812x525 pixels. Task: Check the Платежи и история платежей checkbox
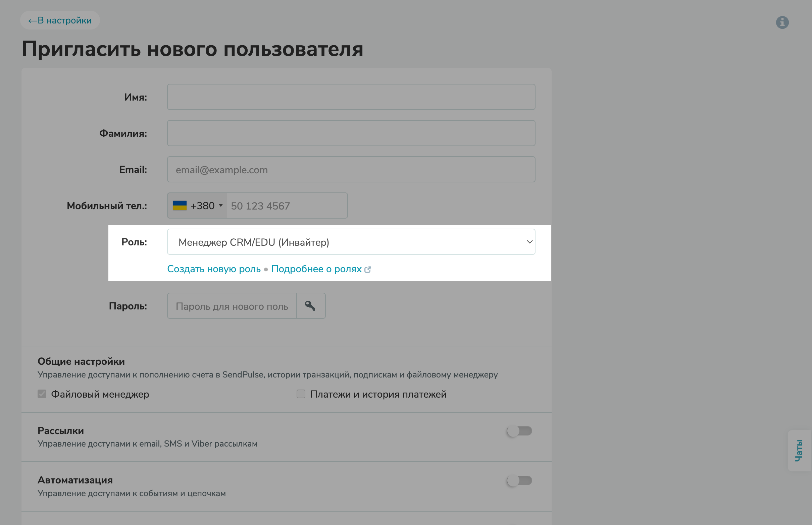coord(301,394)
